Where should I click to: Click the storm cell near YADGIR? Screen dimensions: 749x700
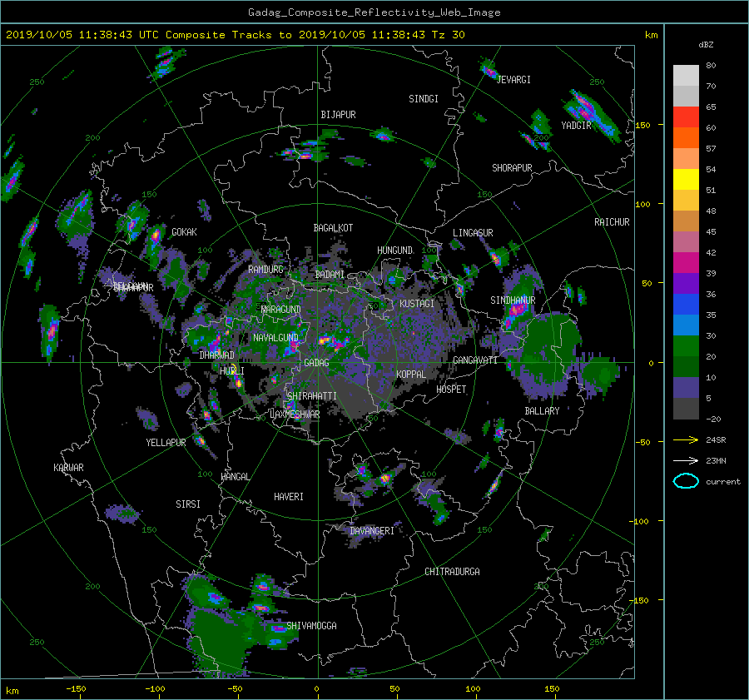click(x=590, y=115)
